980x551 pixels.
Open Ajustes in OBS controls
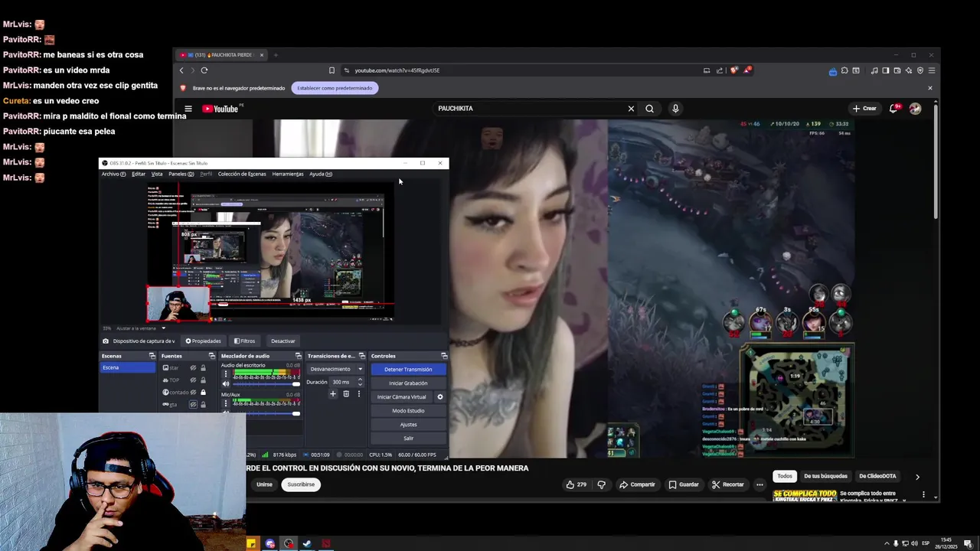[408, 425]
